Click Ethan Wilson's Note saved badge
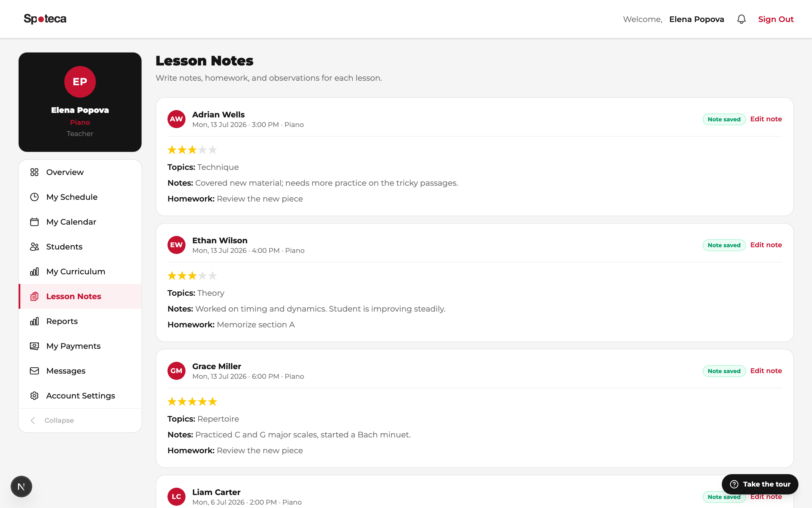Screen dimensions: 812x508 [x=724, y=245]
